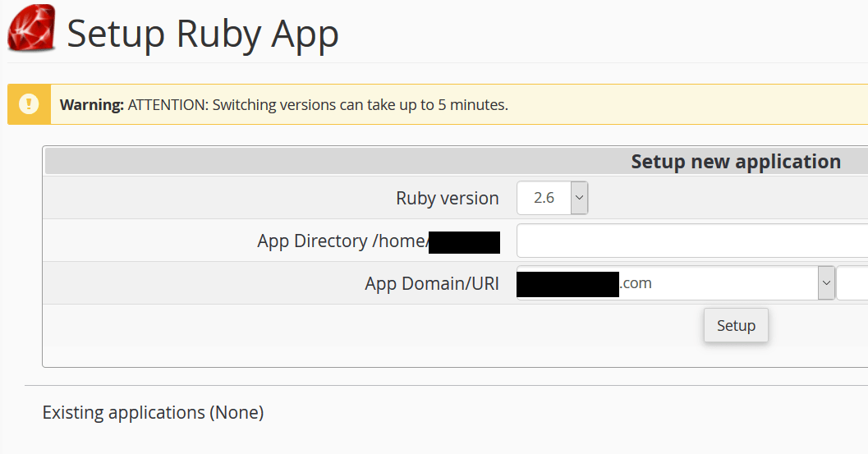Click the "Existing applications (None)" text
868x454 pixels.
click(x=153, y=412)
